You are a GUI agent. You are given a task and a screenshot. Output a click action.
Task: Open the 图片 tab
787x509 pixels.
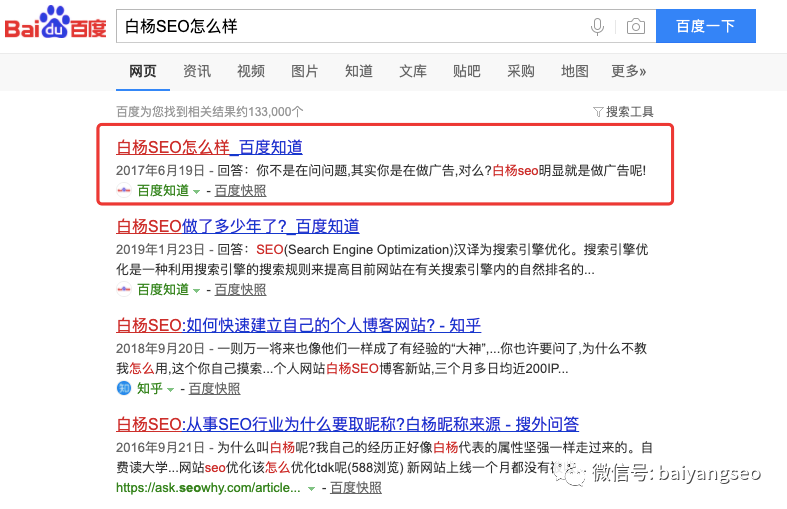point(305,71)
